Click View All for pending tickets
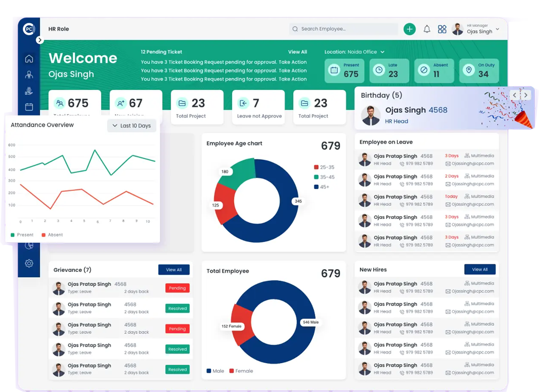This screenshot has width=539, height=392. 297,52
